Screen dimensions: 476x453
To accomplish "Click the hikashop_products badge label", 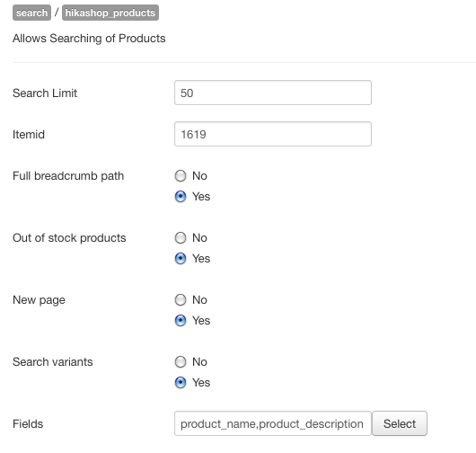I will [x=110, y=13].
